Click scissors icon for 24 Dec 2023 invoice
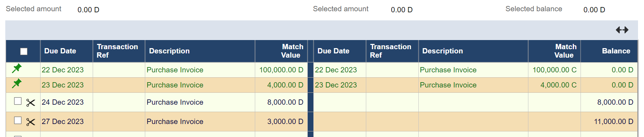The width and height of the screenshot is (644, 137). tap(31, 103)
